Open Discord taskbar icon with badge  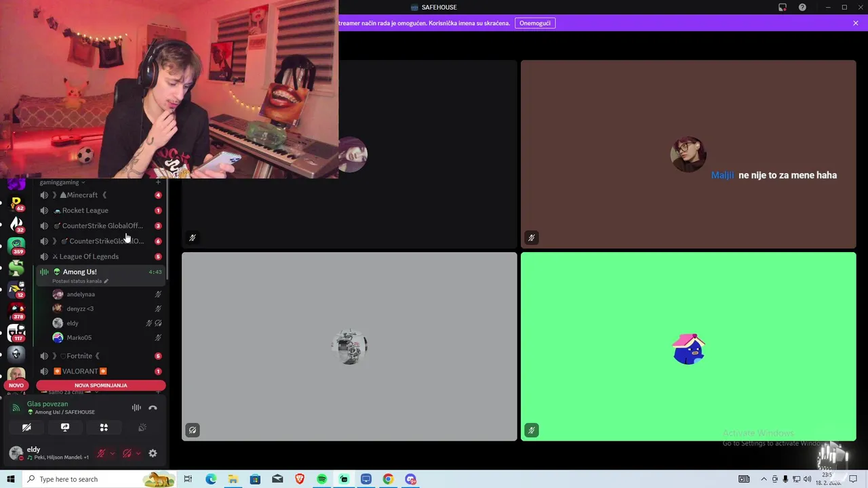pos(410,479)
